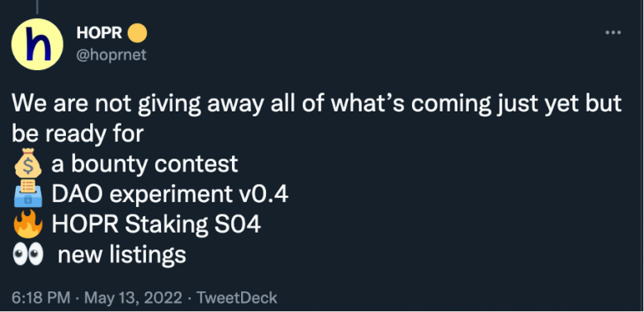Click the 'HOPR Staking S04' text

coord(156,225)
